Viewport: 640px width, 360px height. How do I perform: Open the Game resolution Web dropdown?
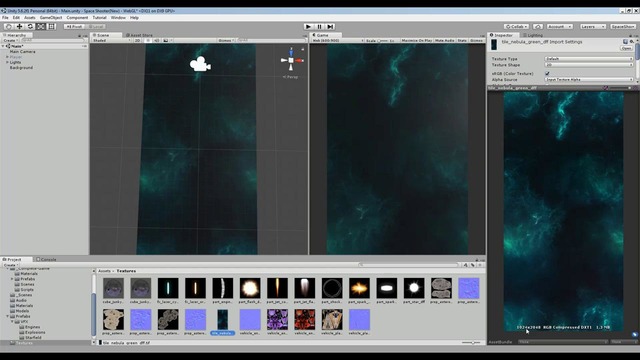[x=338, y=40]
